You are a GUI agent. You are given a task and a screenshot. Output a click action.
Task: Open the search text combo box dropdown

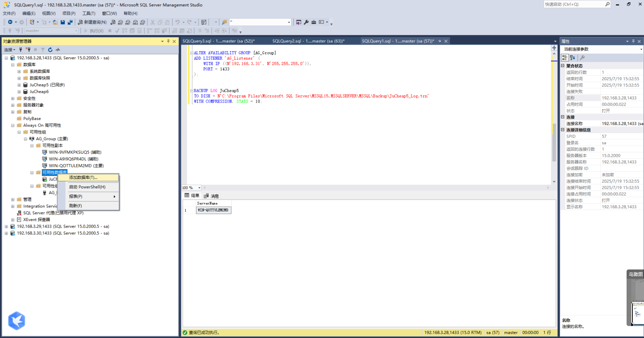coord(289,22)
